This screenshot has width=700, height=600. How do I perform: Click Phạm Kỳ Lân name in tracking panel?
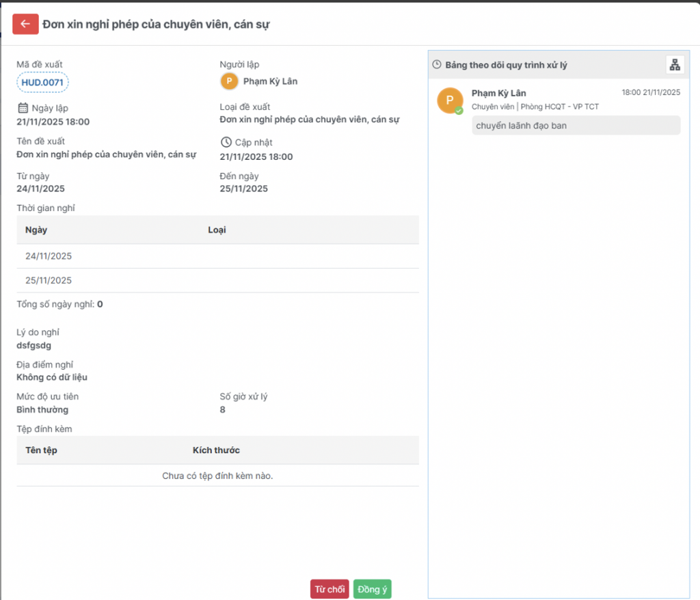(499, 93)
